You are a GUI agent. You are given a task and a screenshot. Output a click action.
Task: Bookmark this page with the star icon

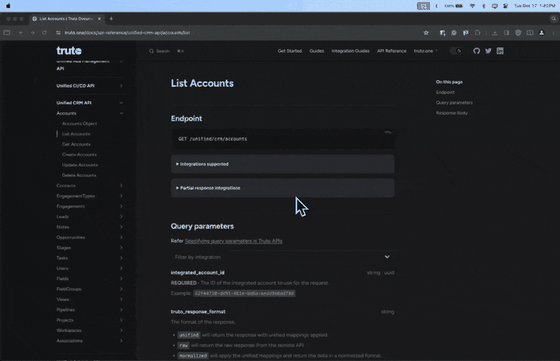426,33
